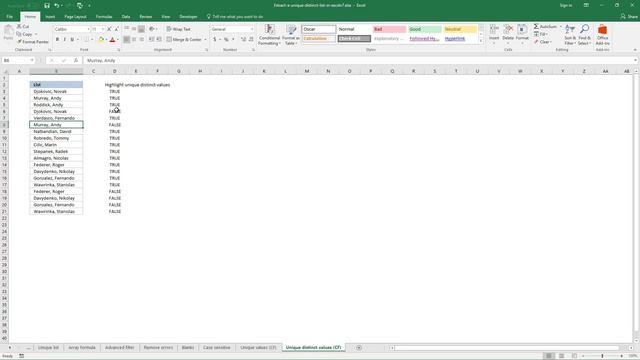Toggle Underline formatting
The width and height of the screenshot is (640, 360).
pos(72,40)
